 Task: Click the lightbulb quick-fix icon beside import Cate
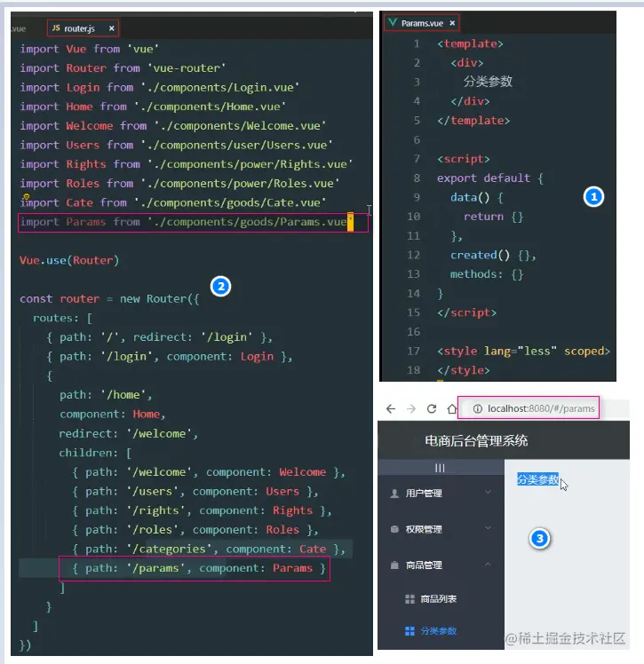(27, 197)
